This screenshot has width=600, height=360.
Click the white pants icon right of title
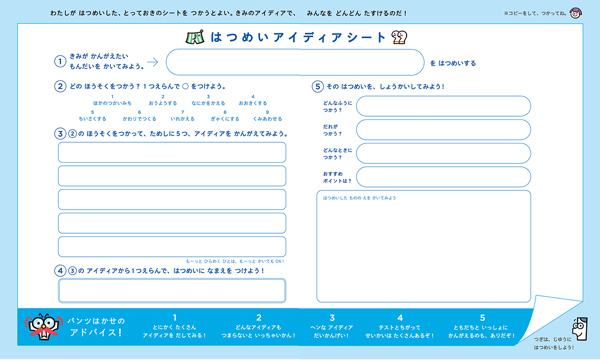point(399,37)
